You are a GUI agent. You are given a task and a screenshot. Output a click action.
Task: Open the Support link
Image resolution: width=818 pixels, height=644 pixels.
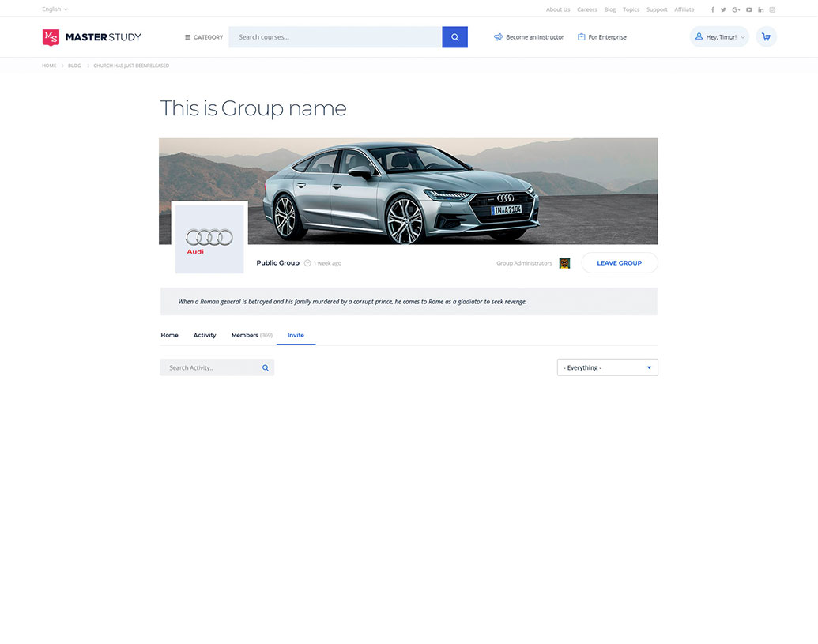pyautogui.click(x=657, y=9)
